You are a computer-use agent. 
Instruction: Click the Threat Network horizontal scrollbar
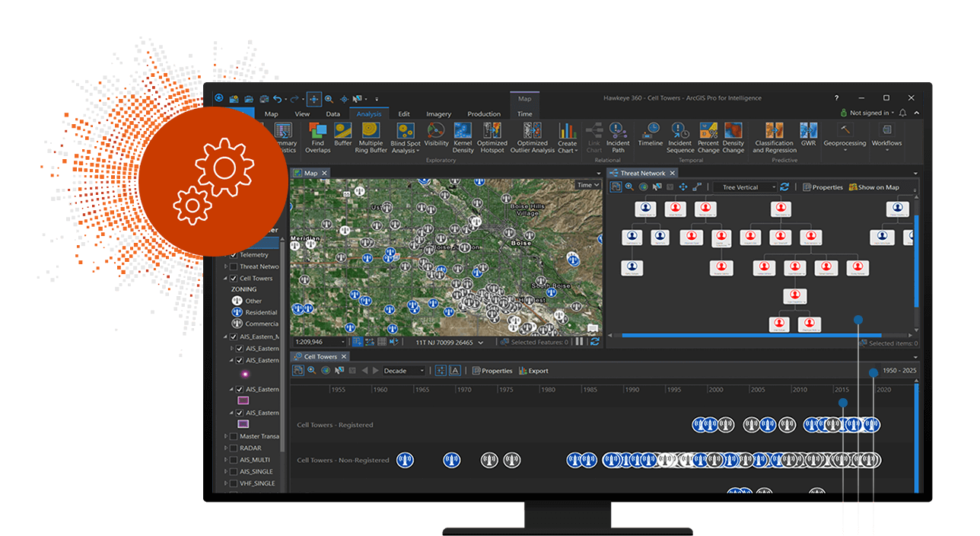[751, 335]
